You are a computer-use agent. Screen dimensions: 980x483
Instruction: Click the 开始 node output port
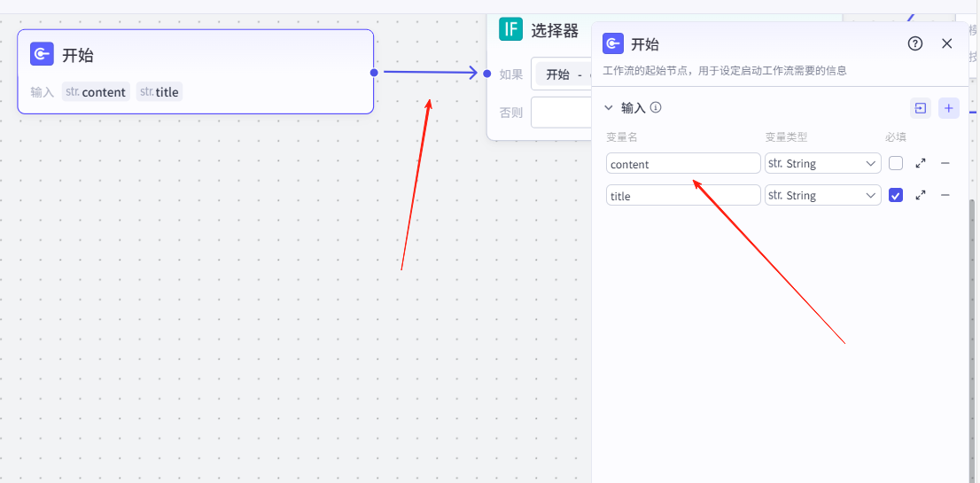[374, 73]
